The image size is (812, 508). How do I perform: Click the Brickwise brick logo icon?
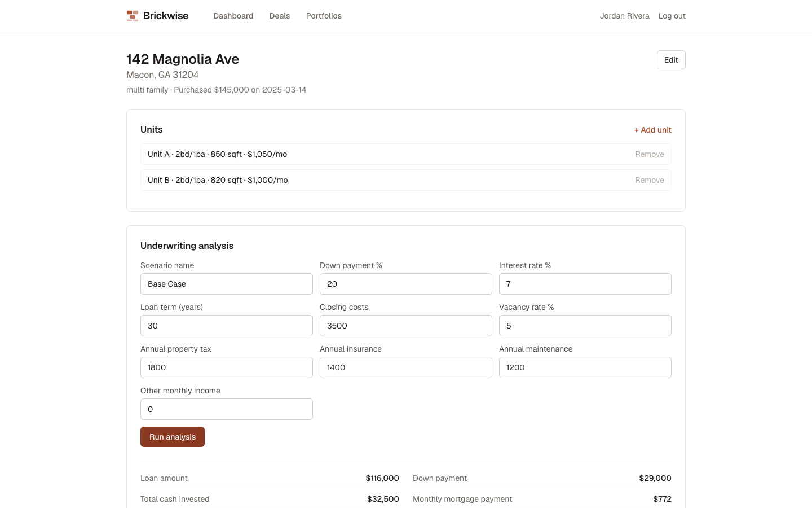click(133, 16)
